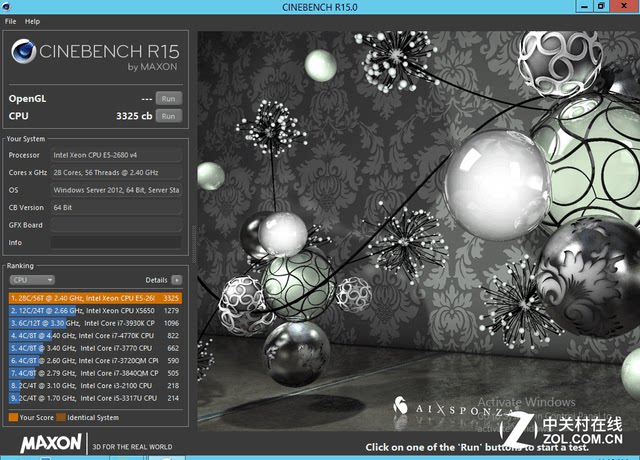Select ranking row Core i7-3840QM
640x460 pixels.
point(95,373)
